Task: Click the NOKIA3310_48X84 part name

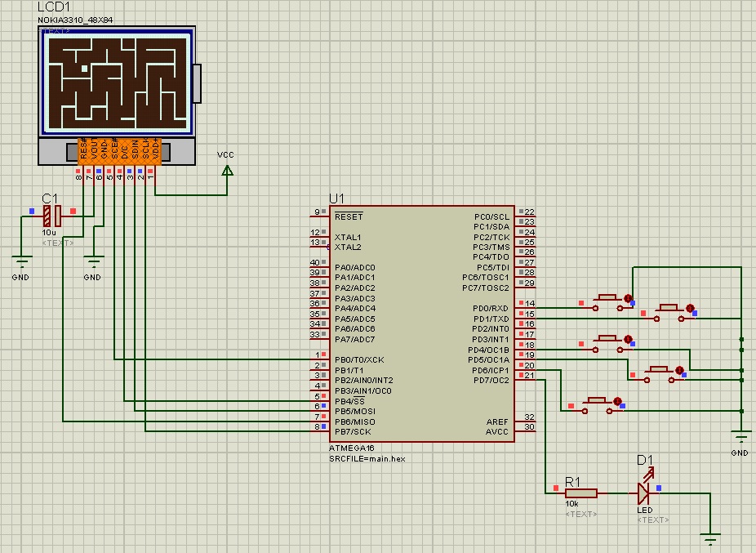Action: coord(75,20)
